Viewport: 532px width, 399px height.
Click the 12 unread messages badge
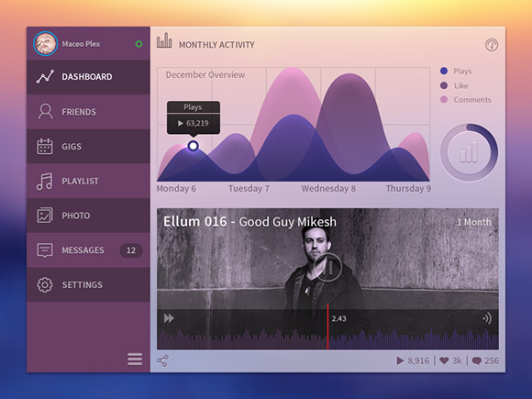pyautogui.click(x=131, y=250)
